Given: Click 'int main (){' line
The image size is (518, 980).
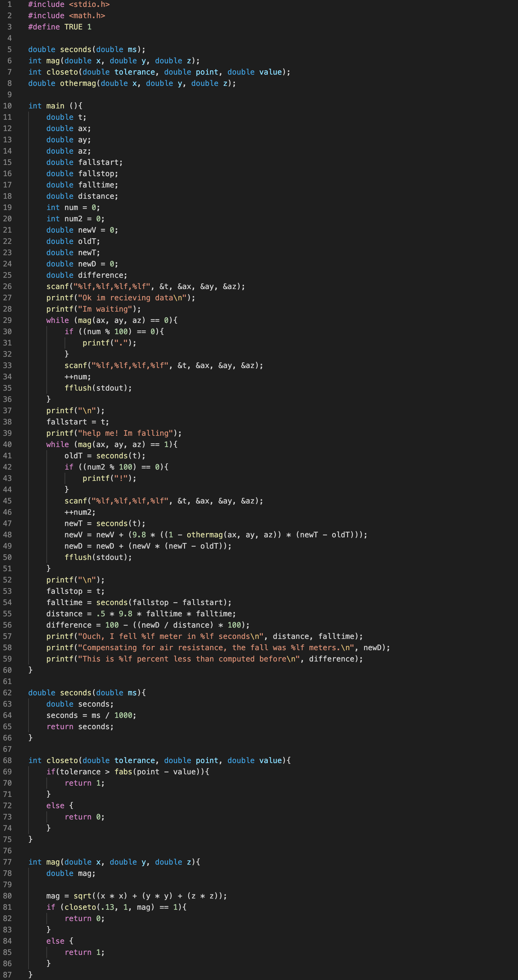Looking at the screenshot, I should (x=55, y=106).
